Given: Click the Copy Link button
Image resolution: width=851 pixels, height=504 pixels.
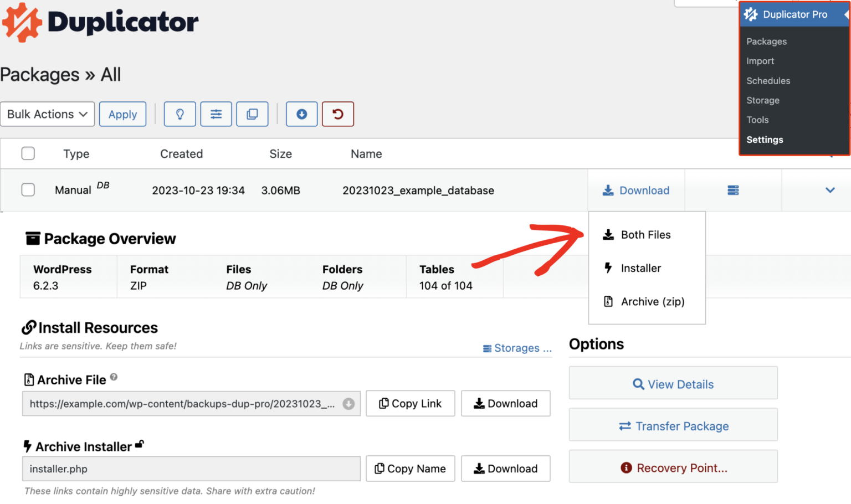Looking at the screenshot, I should pos(410,404).
